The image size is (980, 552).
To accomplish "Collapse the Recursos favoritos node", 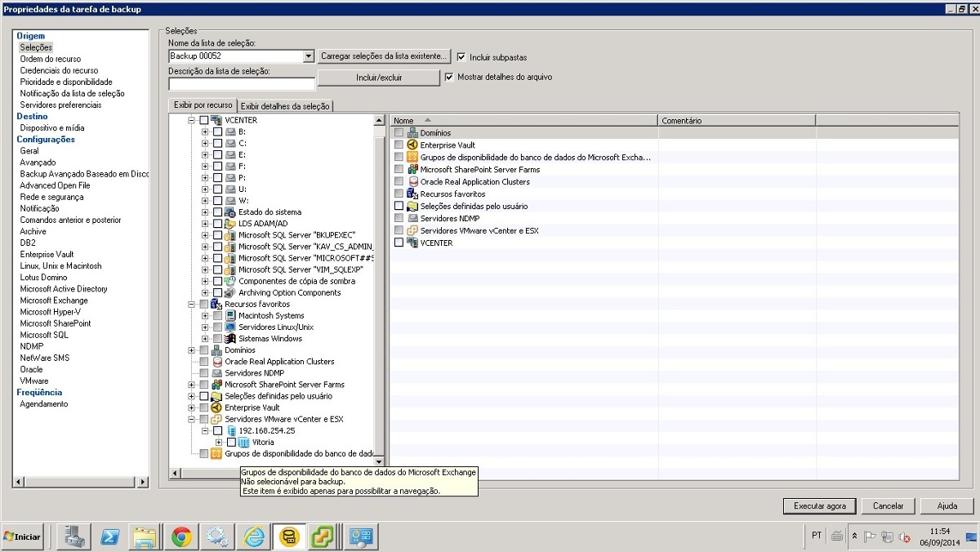I will pyautogui.click(x=192, y=304).
